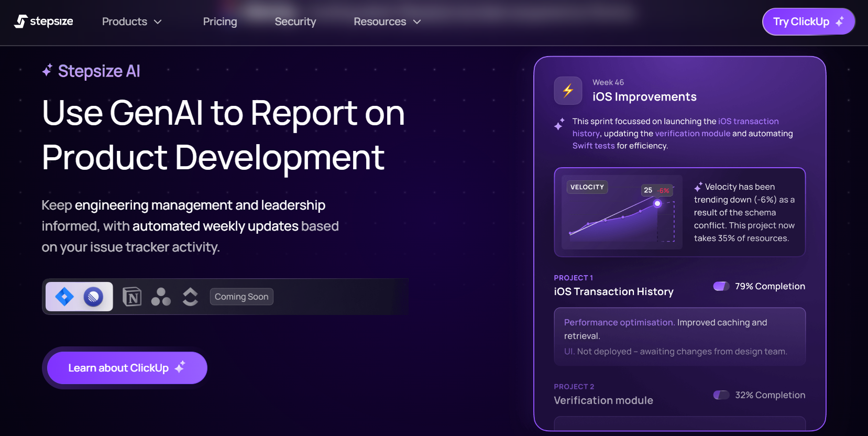Click the lightning bolt sprint icon

coord(568,91)
